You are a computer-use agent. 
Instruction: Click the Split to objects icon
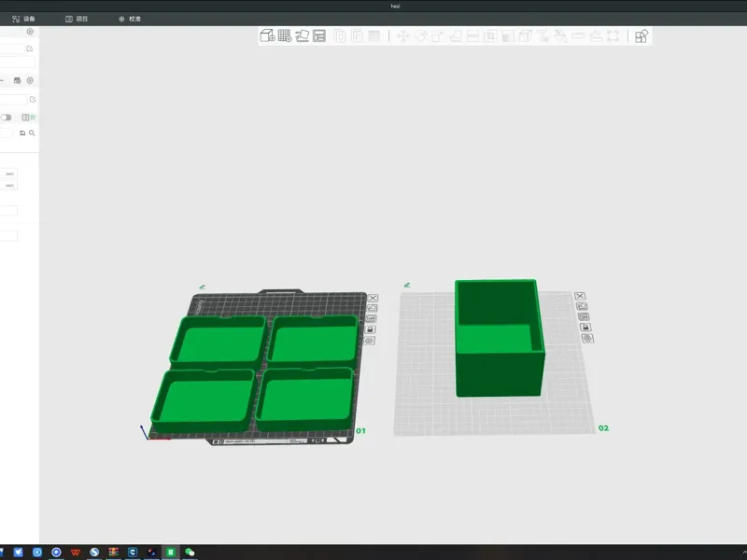[340, 35]
